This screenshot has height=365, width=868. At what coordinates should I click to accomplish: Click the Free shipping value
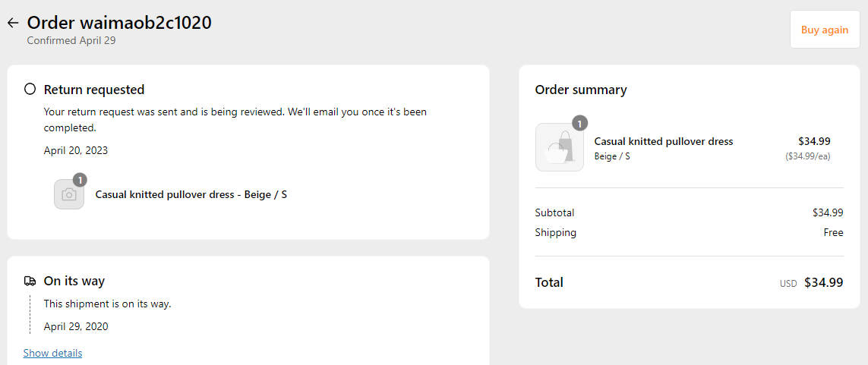pyautogui.click(x=833, y=232)
